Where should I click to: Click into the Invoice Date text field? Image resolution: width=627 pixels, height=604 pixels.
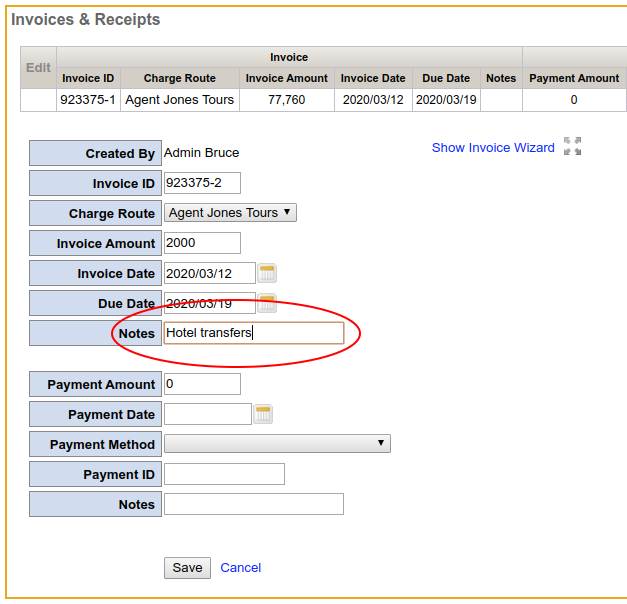(x=209, y=273)
